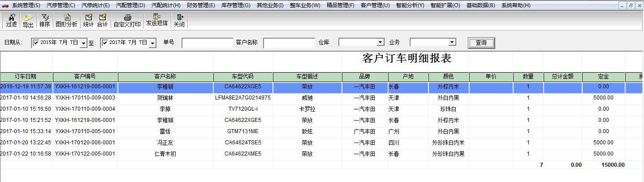644x182 pixels.
Task: Open the 整车业务(W) menu
Action: [x=305, y=5]
